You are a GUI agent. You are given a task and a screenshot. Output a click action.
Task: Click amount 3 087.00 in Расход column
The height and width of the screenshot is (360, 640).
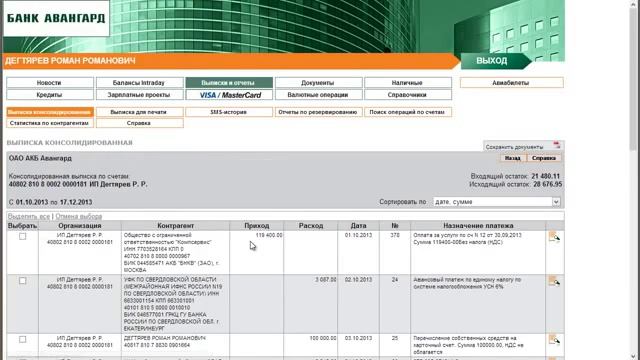point(326,280)
